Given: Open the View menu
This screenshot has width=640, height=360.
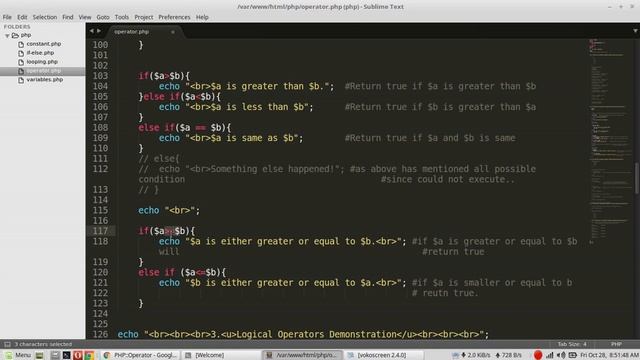Looking at the screenshot, I should click(84, 17).
